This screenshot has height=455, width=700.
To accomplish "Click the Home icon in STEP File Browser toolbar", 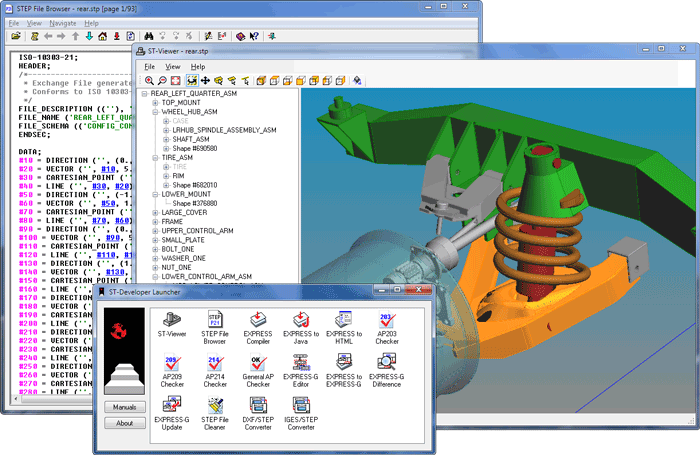I will pos(103,36).
